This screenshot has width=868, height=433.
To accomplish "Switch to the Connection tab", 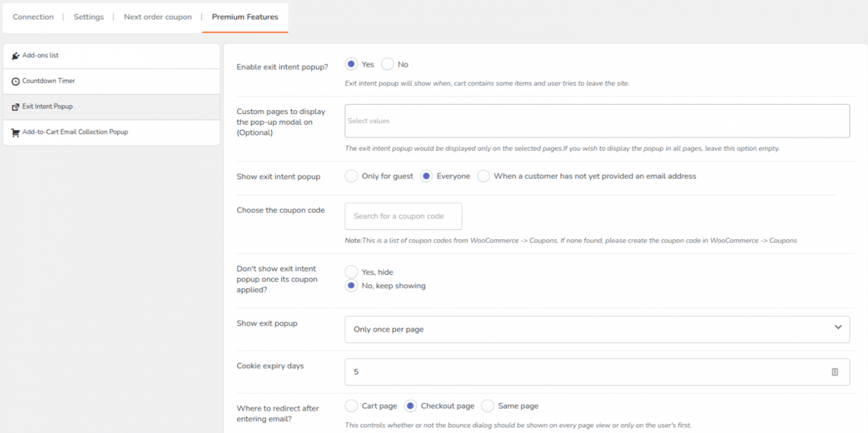I will point(33,17).
